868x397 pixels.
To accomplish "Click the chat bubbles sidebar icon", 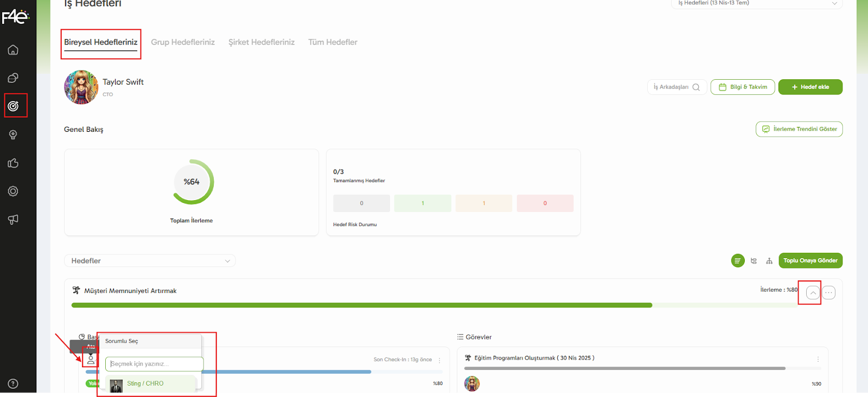I will [x=13, y=78].
